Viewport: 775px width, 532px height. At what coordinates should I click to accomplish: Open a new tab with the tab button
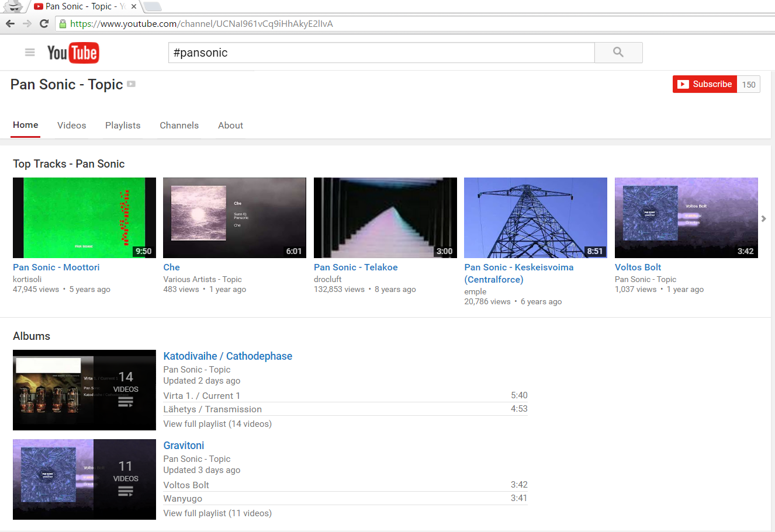point(153,6)
